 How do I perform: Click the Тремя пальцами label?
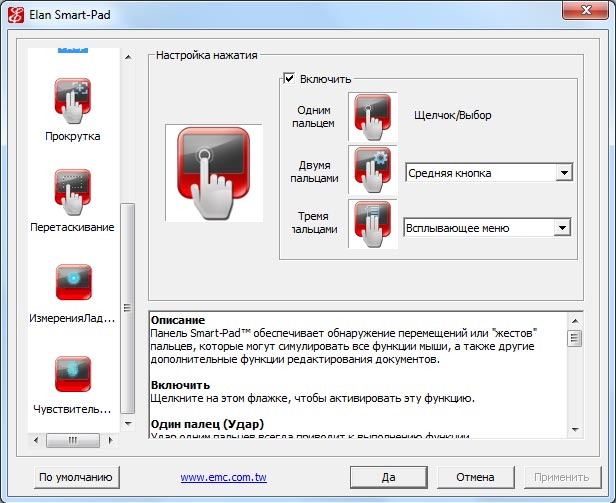coord(314,223)
